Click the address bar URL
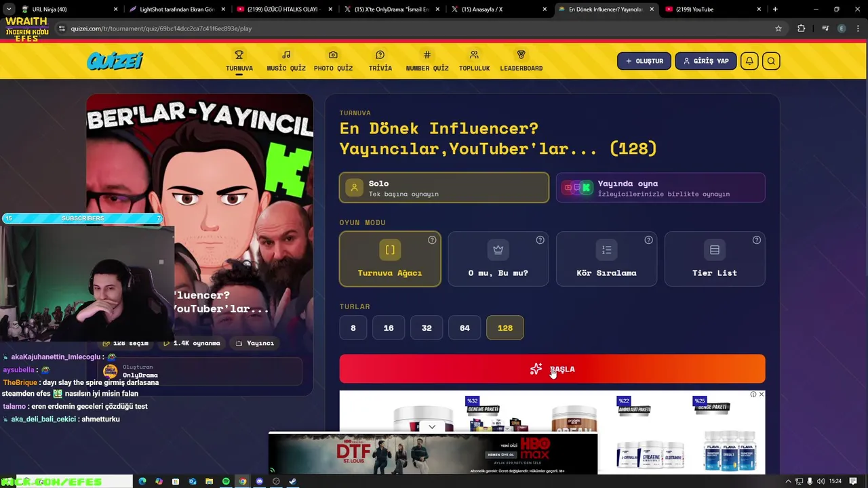Viewport: 868px width, 488px height. click(x=161, y=28)
